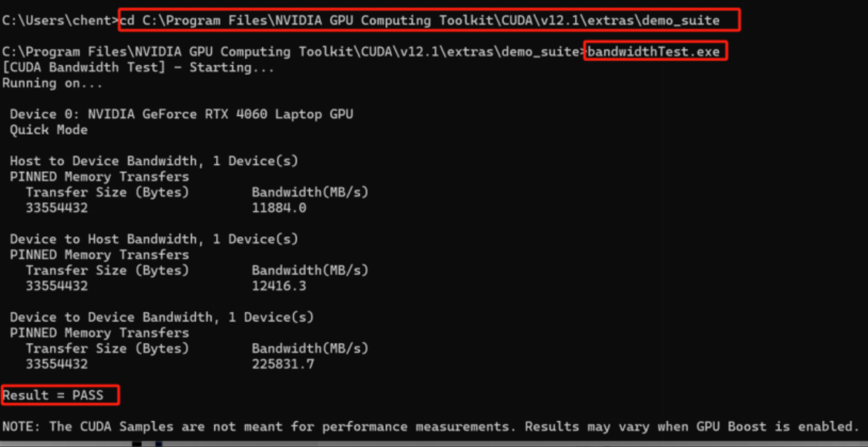Viewport: 868px width, 447px height.
Task: Click the highlighted cd demo_suite command
Action: (419, 20)
